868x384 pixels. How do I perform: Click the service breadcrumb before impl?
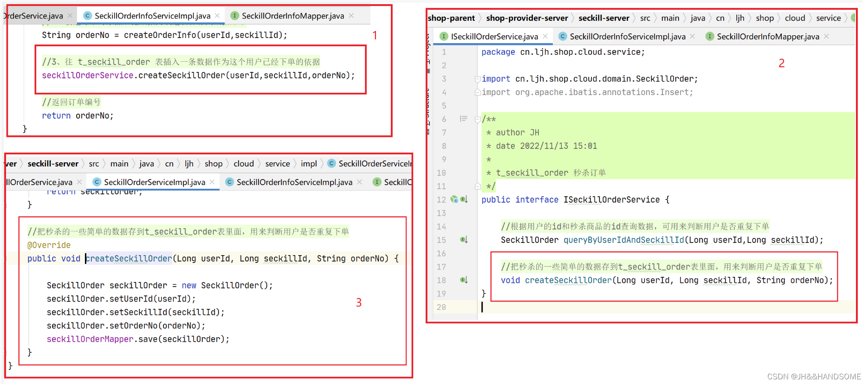(x=278, y=164)
